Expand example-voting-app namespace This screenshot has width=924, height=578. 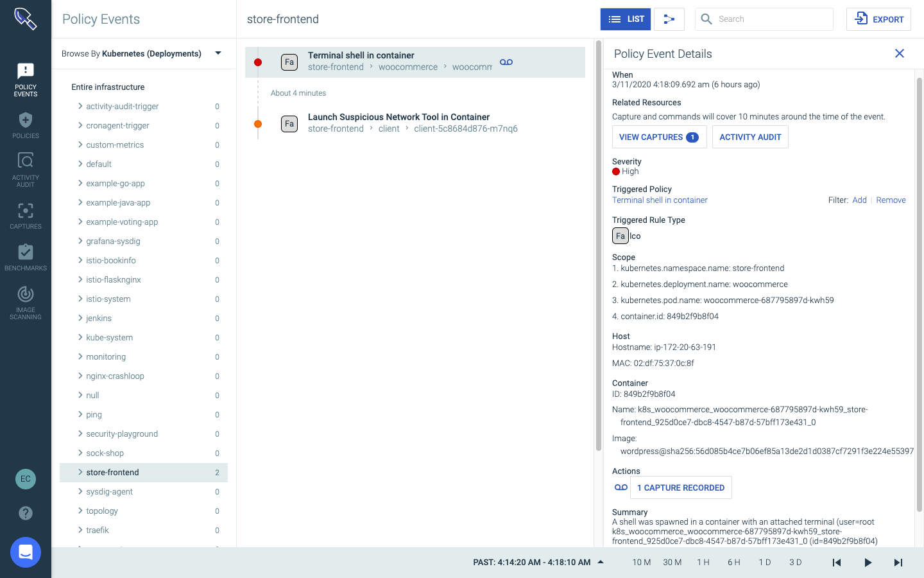80,222
